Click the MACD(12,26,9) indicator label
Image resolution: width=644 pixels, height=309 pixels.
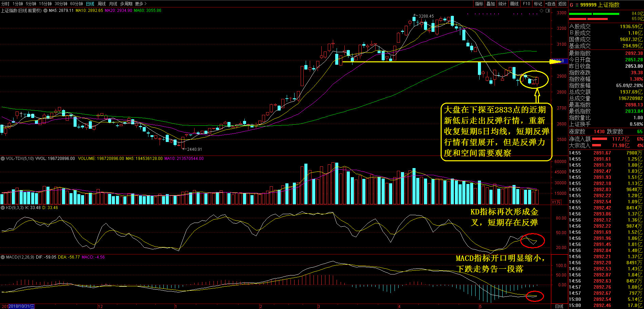[20, 257]
